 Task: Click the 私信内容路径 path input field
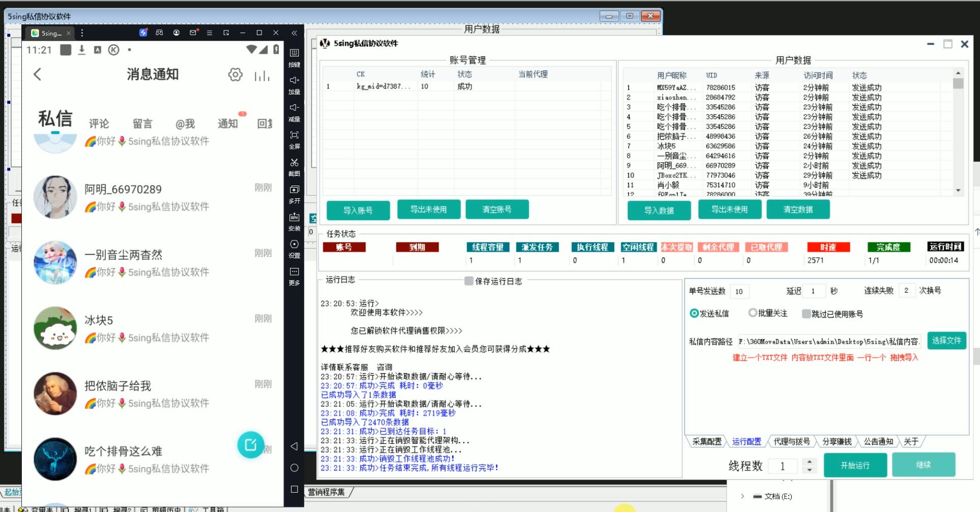click(x=828, y=342)
